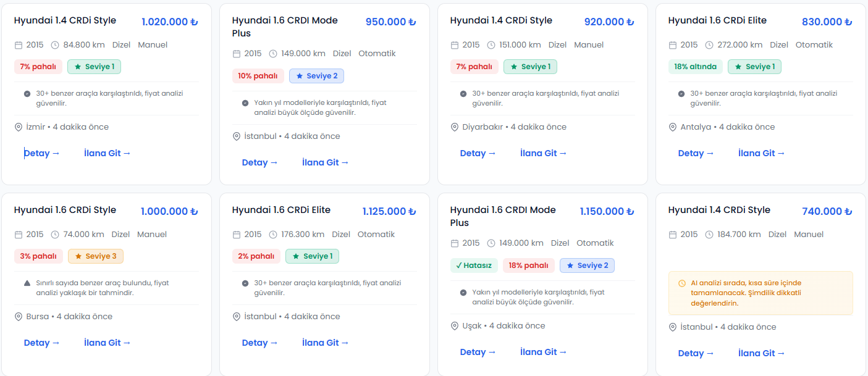Click the location pin on the 1.125.000 ₺ card
The height and width of the screenshot is (376, 868).
click(x=237, y=317)
